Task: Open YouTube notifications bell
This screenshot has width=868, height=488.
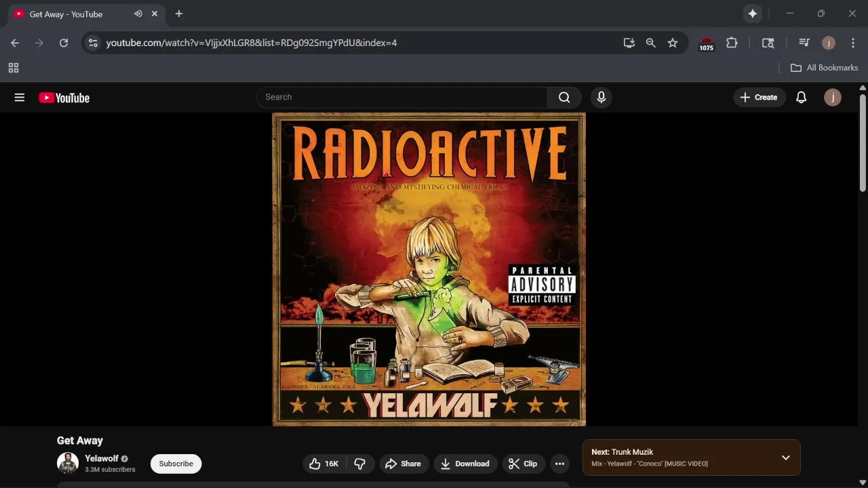Action: [801, 97]
